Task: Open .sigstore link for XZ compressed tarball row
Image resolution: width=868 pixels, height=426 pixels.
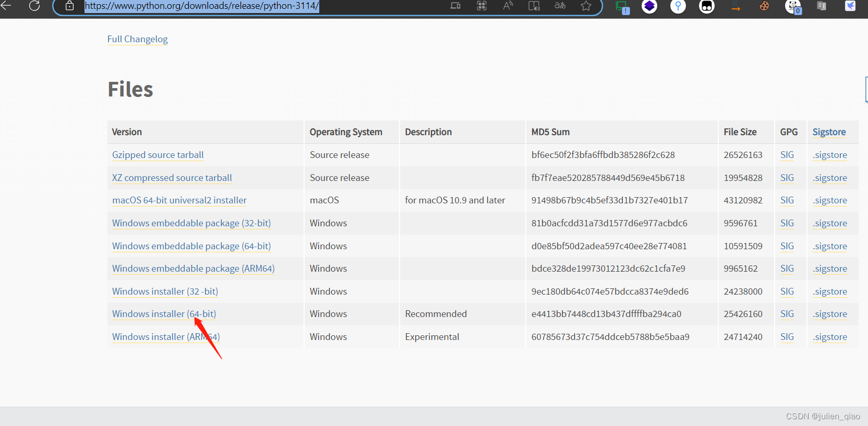Action: tap(830, 178)
